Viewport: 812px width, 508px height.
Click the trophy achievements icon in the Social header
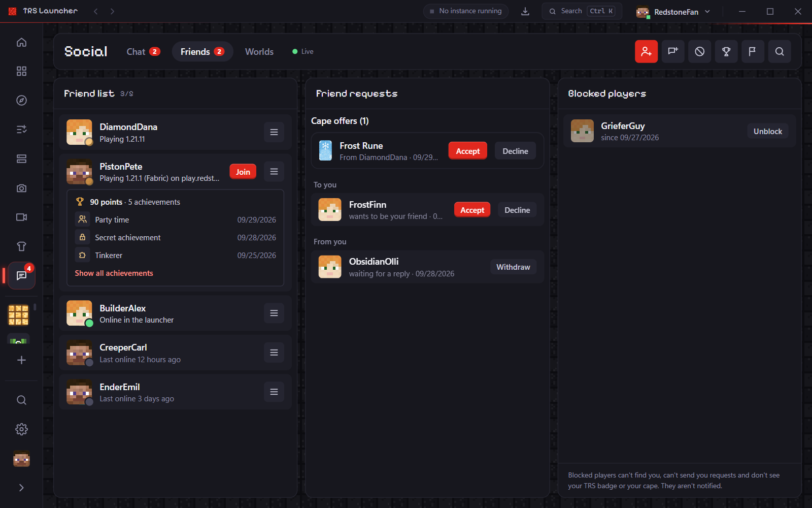click(x=726, y=51)
